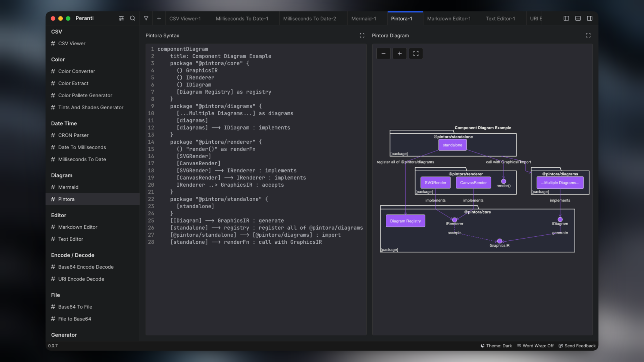Click the ...Multiple Diagrams... node
The width and height of the screenshot is (644, 362).
(560, 183)
